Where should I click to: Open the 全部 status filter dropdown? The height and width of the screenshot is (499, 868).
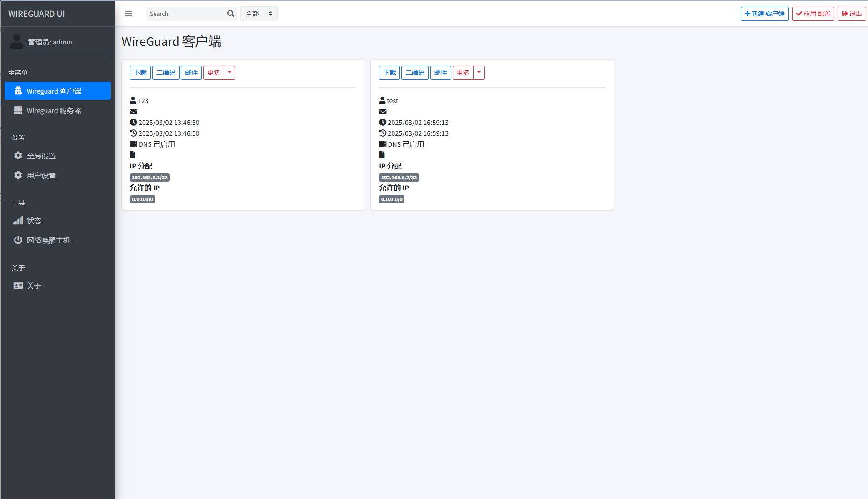pyautogui.click(x=259, y=14)
